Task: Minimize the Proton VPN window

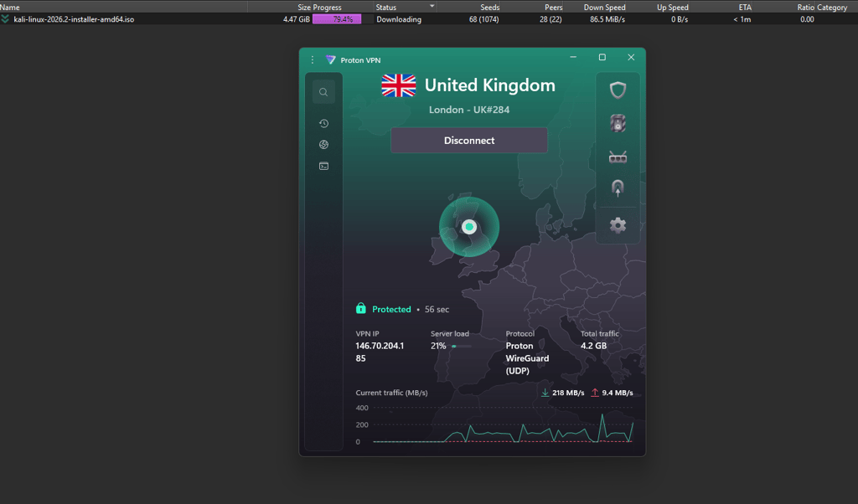Action: pos(573,58)
